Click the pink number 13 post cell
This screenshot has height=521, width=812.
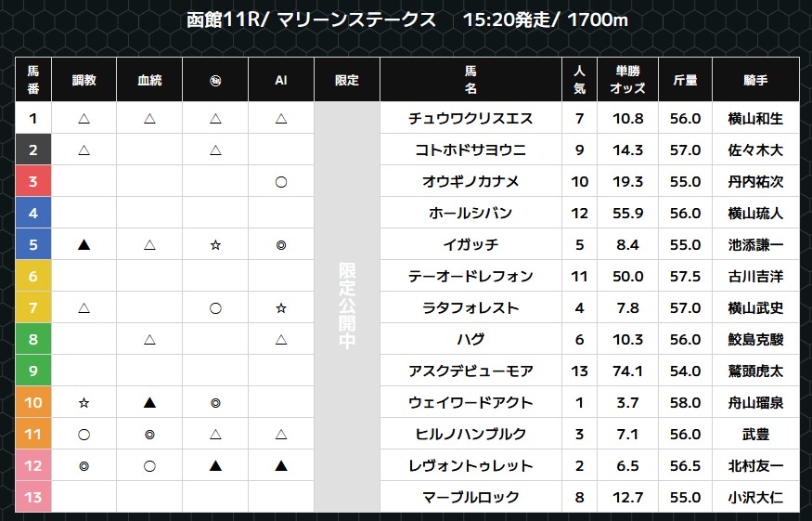pyautogui.click(x=33, y=497)
